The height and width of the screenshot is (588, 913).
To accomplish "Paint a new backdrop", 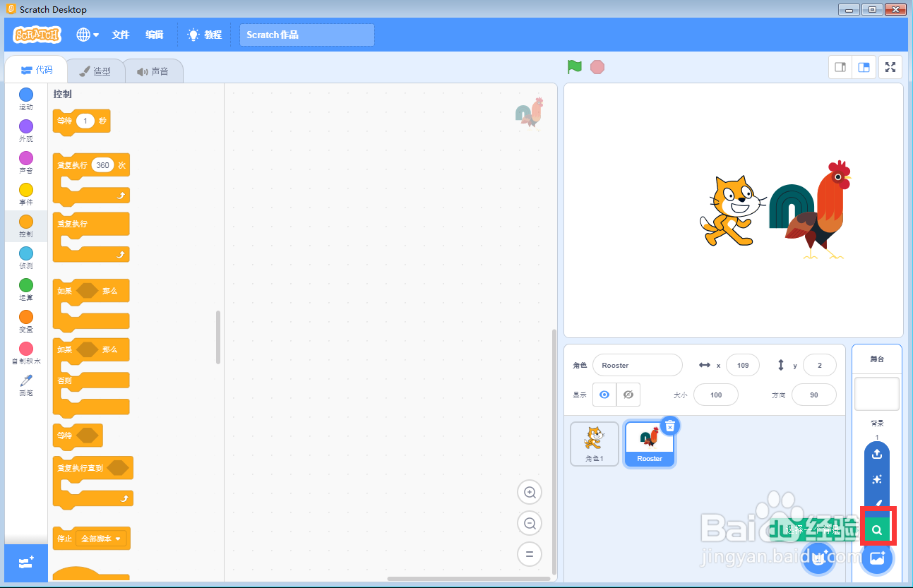I will (877, 503).
